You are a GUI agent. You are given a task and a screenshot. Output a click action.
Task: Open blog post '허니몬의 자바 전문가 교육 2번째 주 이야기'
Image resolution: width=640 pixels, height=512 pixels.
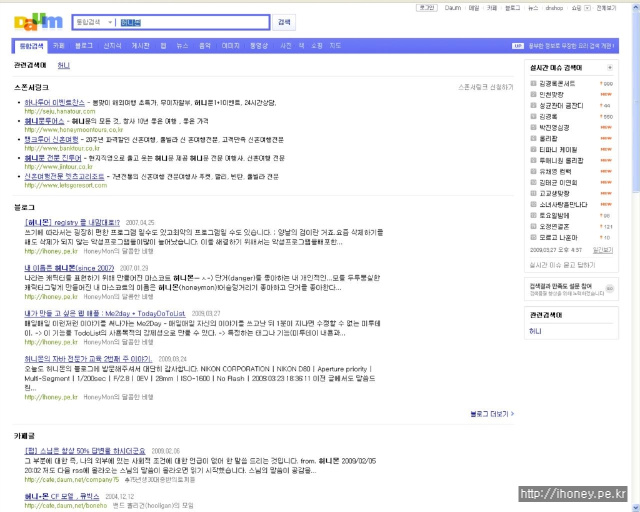coord(88,359)
